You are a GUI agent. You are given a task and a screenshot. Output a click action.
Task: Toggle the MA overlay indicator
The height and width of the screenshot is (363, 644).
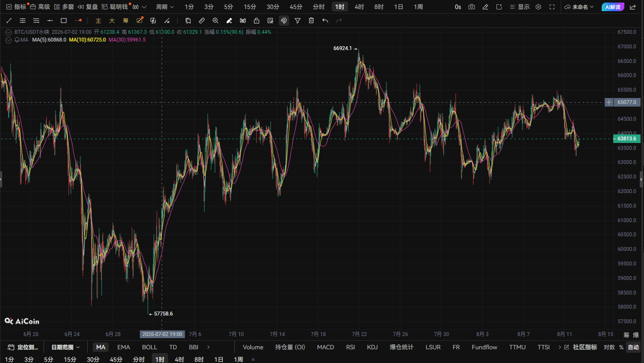(101, 347)
